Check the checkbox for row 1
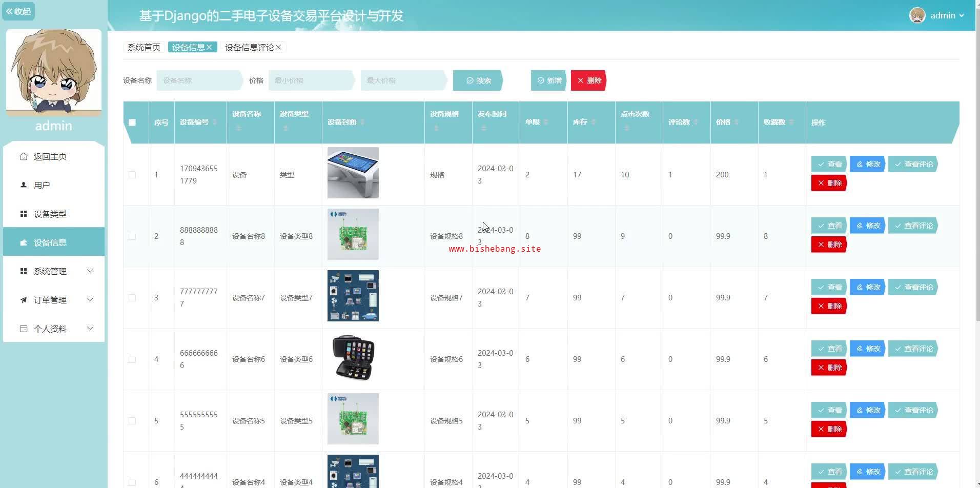Image resolution: width=980 pixels, height=488 pixels. pyautogui.click(x=132, y=175)
